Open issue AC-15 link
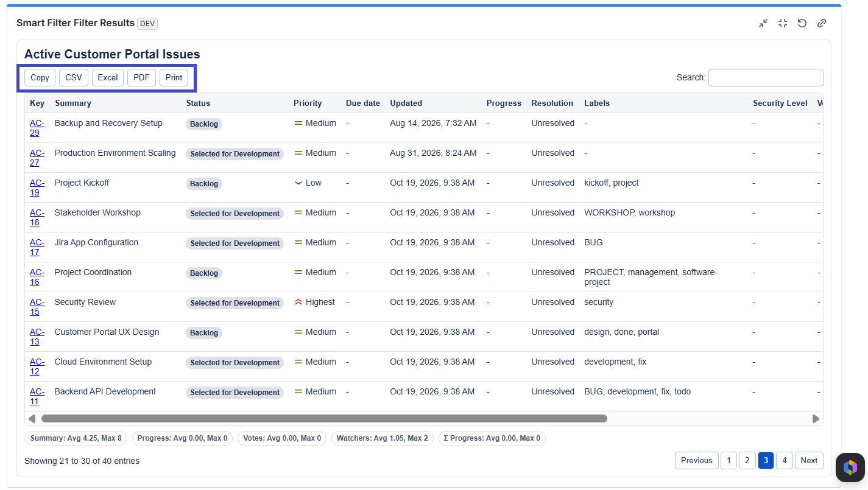Image resolution: width=868 pixels, height=490 pixels. tap(37, 307)
